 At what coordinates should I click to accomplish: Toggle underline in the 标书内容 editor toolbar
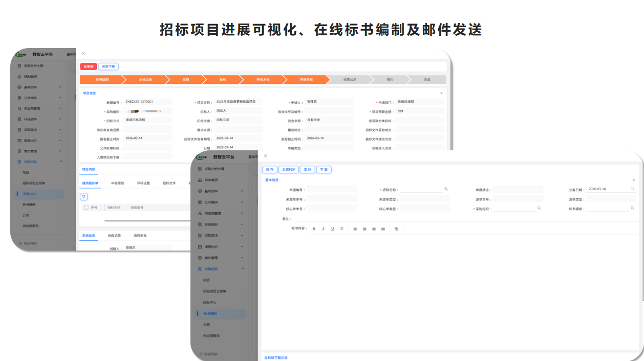pyautogui.click(x=332, y=229)
